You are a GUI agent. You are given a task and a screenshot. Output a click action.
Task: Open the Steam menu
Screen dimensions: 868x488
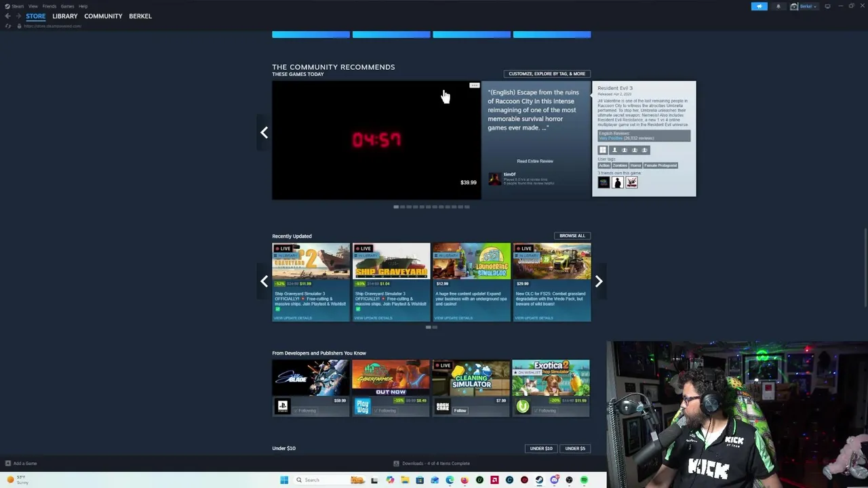[x=18, y=6]
